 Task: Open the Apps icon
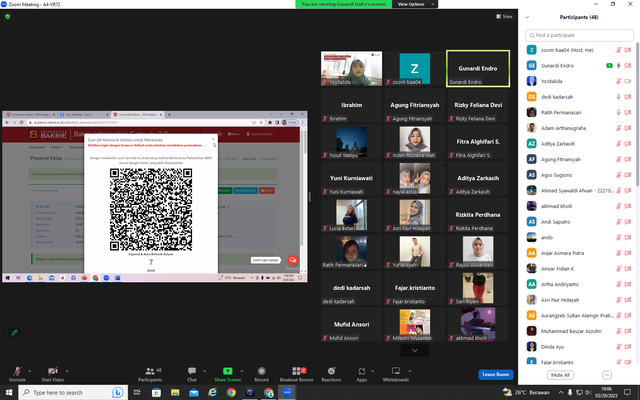click(x=362, y=371)
